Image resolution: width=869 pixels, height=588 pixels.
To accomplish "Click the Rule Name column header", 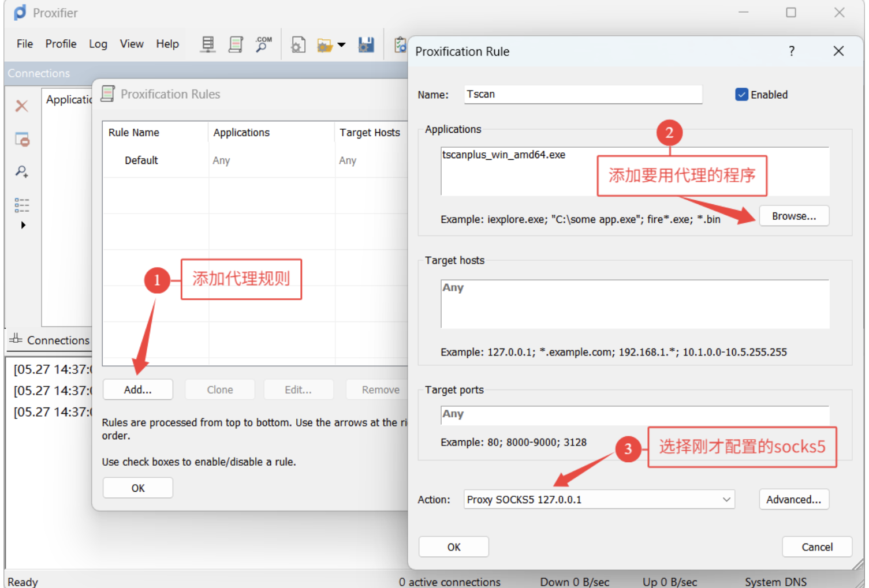I will pos(155,132).
